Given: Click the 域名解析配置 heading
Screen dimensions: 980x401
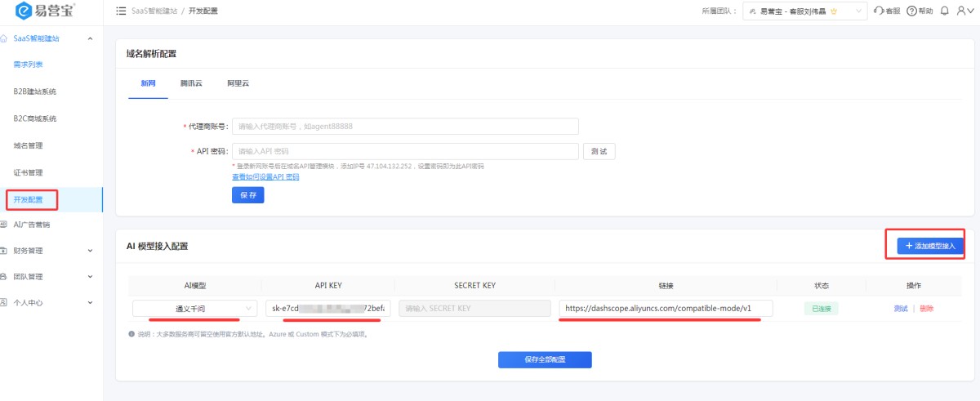Looking at the screenshot, I should click(151, 54).
